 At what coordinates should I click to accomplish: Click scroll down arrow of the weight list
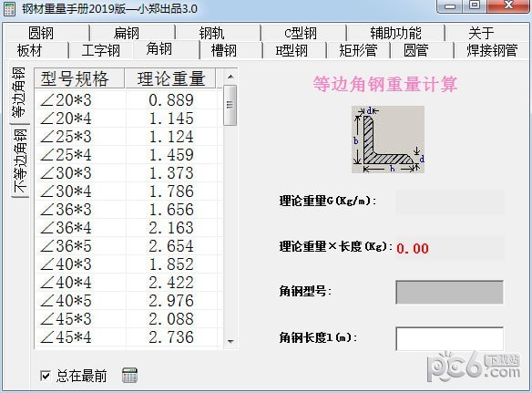(230, 341)
